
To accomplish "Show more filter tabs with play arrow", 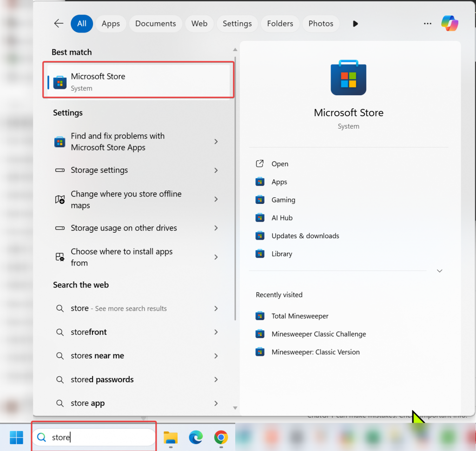I will click(x=356, y=24).
